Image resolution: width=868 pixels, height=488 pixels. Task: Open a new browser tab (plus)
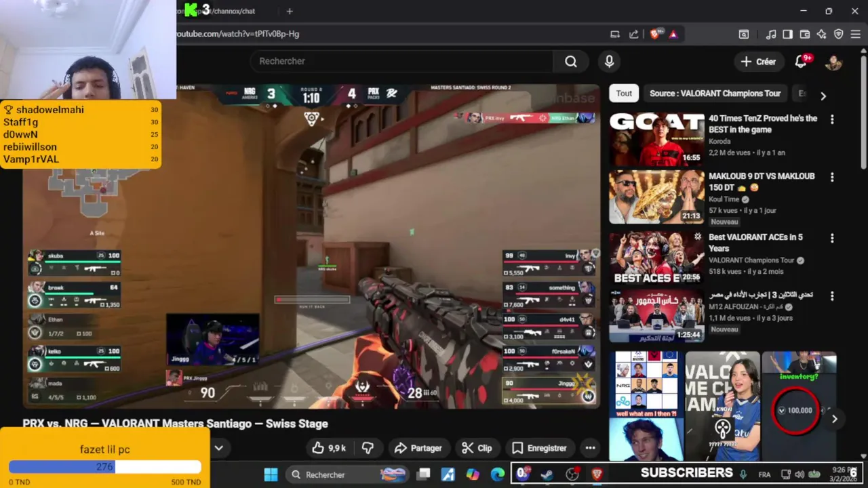point(290,11)
